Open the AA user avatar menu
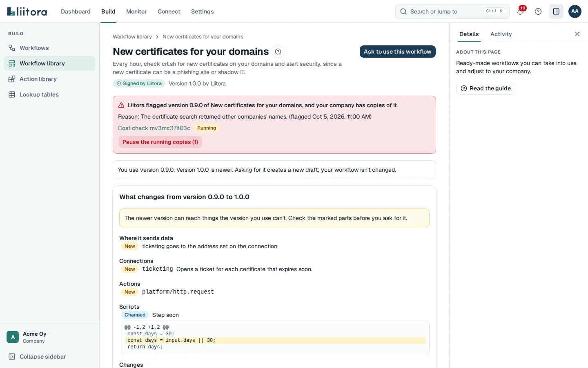This screenshot has width=588, height=368. [x=575, y=11]
